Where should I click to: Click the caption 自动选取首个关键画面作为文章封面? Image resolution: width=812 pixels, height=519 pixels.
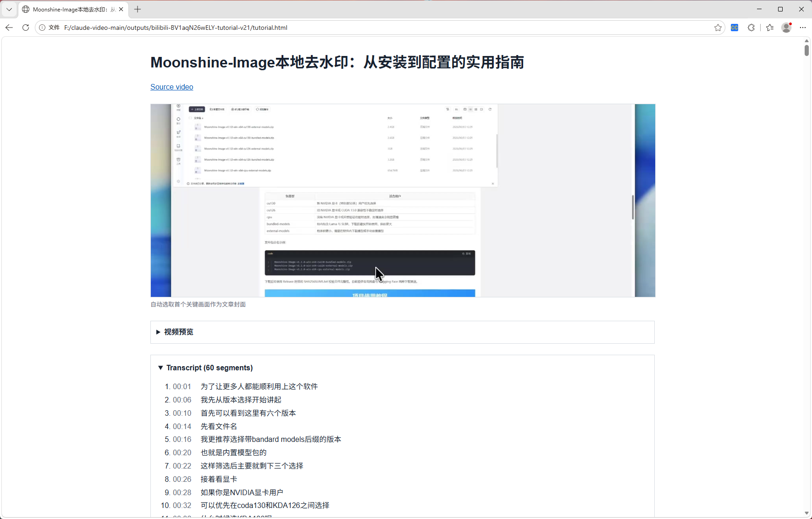[198, 304]
